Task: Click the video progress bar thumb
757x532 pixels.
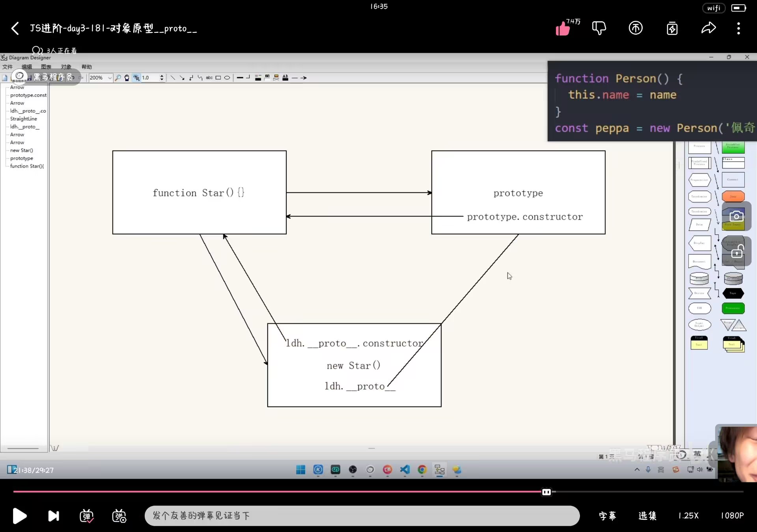Action: pos(546,492)
